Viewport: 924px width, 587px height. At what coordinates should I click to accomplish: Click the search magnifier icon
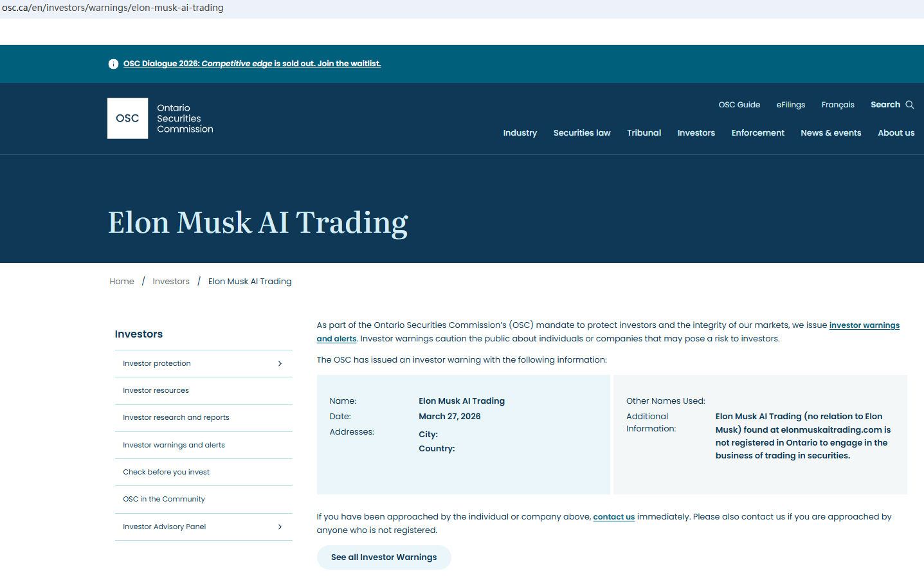[x=910, y=105]
